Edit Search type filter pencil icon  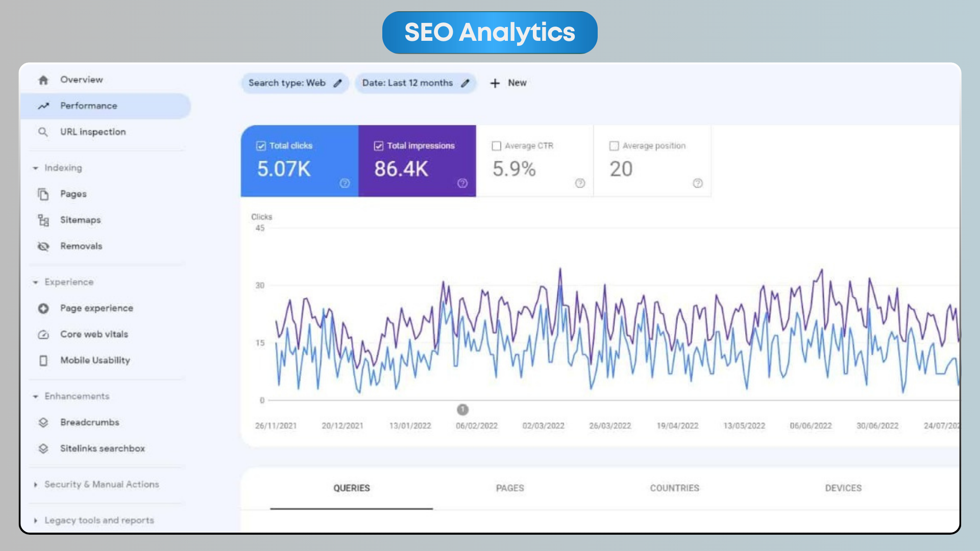click(337, 83)
